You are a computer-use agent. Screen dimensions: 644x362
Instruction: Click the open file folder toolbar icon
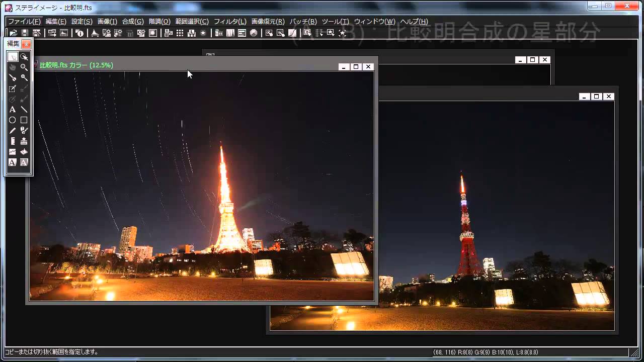click(x=13, y=33)
